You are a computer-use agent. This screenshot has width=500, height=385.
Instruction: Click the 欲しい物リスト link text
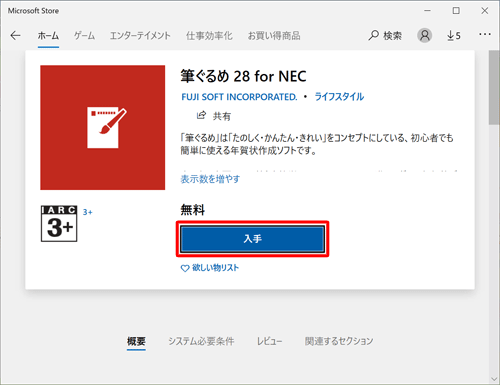(x=215, y=268)
